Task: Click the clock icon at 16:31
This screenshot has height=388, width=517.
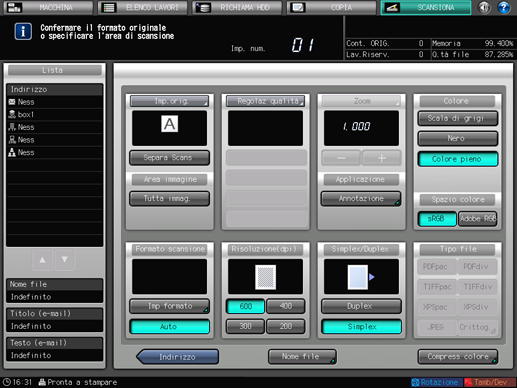Action: click(7, 382)
